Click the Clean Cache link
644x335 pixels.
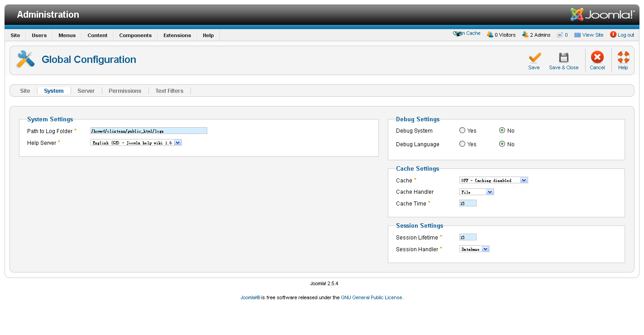pyautogui.click(x=467, y=33)
